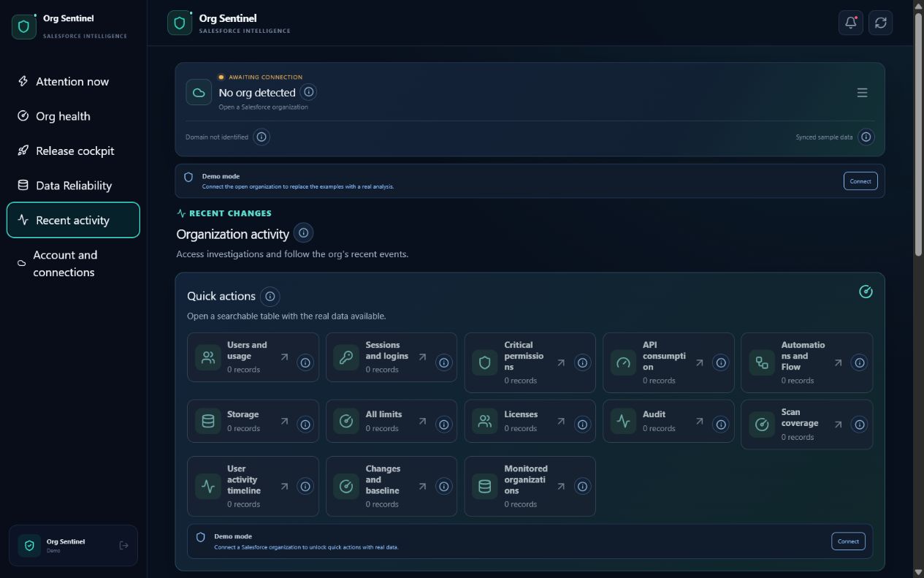Open the Storage arrow link

(284, 421)
